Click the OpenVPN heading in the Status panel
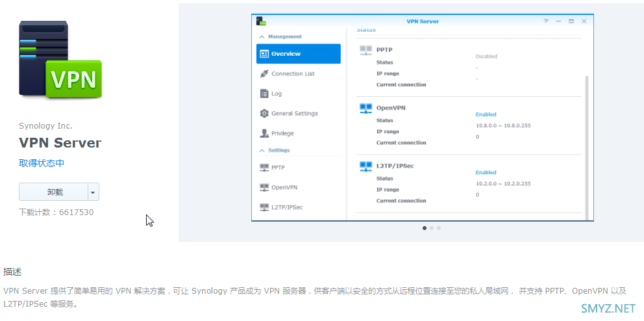 [391, 108]
